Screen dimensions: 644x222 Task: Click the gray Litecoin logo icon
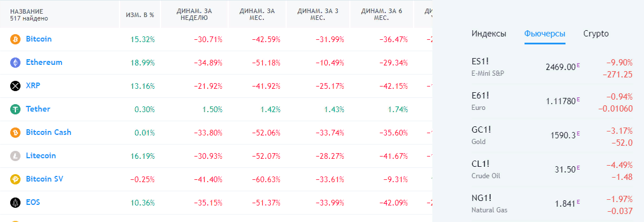pos(15,156)
